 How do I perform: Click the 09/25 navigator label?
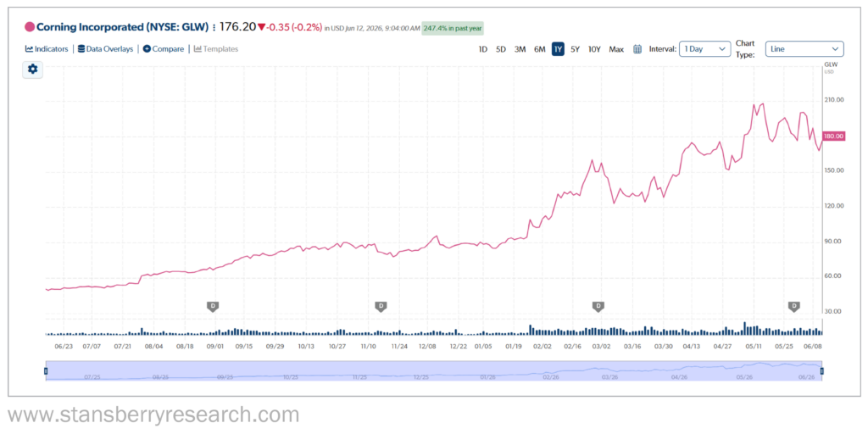click(x=225, y=377)
